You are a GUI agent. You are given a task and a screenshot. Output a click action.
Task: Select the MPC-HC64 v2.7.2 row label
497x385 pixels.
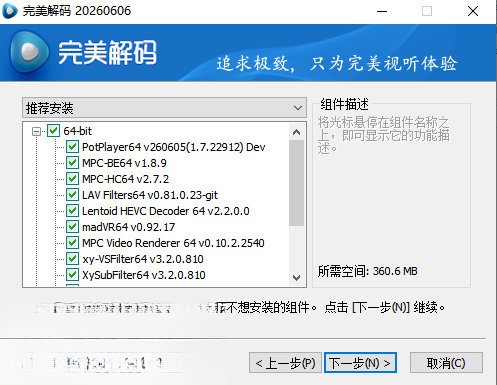(125, 179)
